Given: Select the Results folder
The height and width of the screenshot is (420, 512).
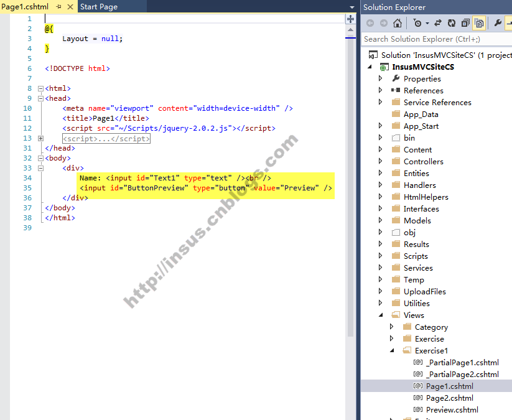Looking at the screenshot, I should coord(416,244).
